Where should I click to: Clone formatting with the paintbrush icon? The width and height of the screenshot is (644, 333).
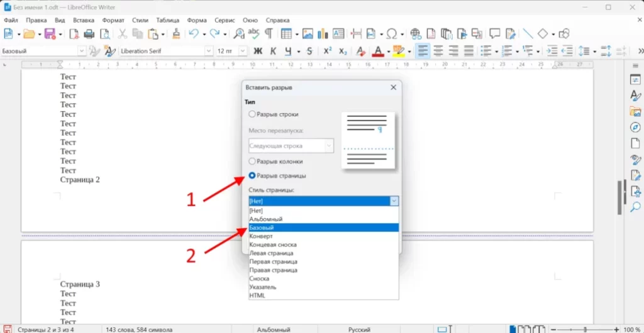(176, 34)
